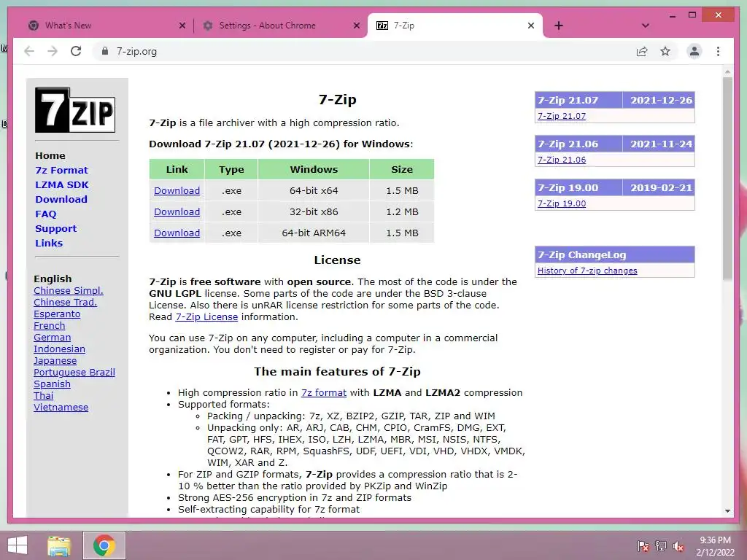Switch language to German
Viewport: 747px width, 560px height.
52,338
